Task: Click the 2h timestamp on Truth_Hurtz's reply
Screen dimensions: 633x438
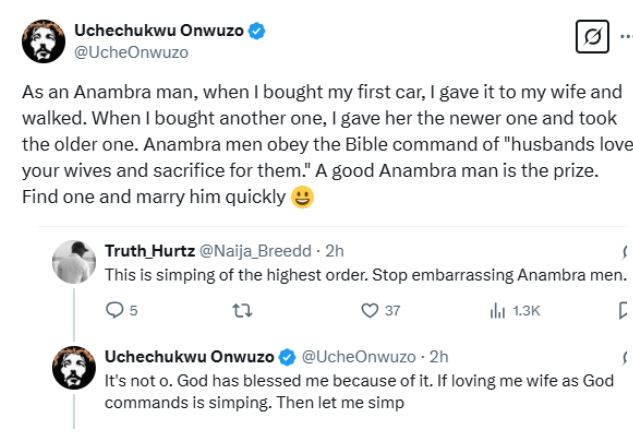Action: click(x=337, y=250)
